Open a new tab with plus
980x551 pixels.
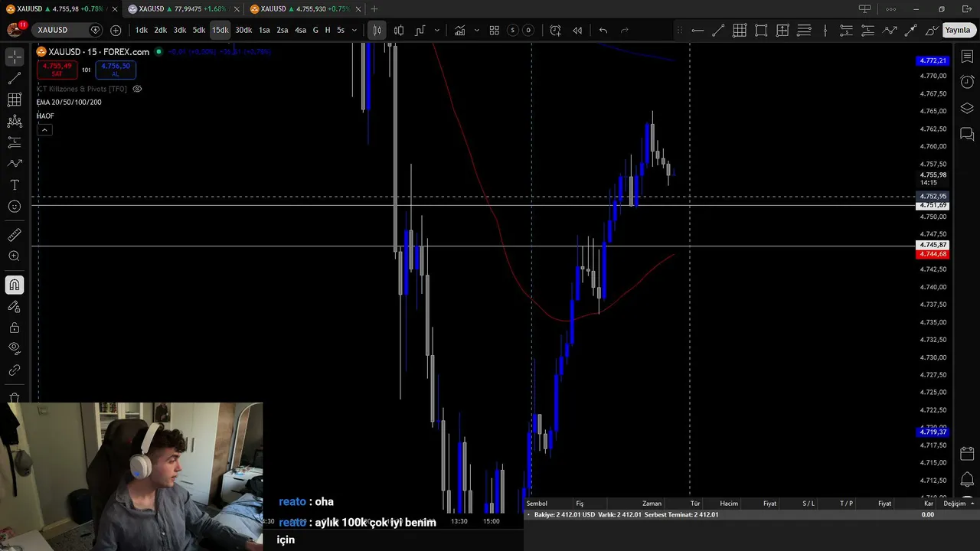[374, 9]
